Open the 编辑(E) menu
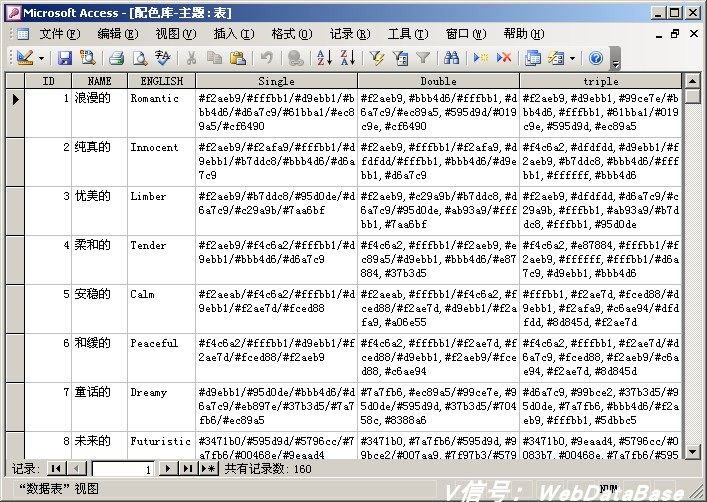The width and height of the screenshot is (707, 502). pos(118,34)
